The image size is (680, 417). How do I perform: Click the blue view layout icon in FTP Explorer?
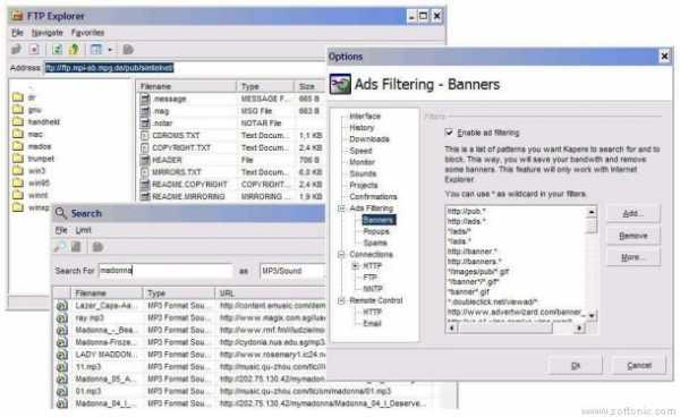pyautogui.click(x=96, y=49)
